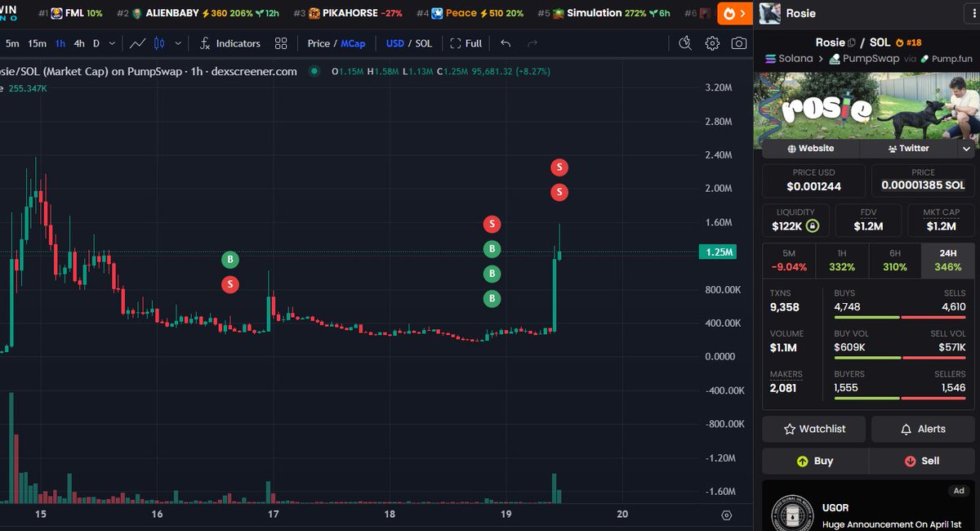Select the 4h timeframe
Screen dimensions: 980x531
pyautogui.click(x=79, y=43)
